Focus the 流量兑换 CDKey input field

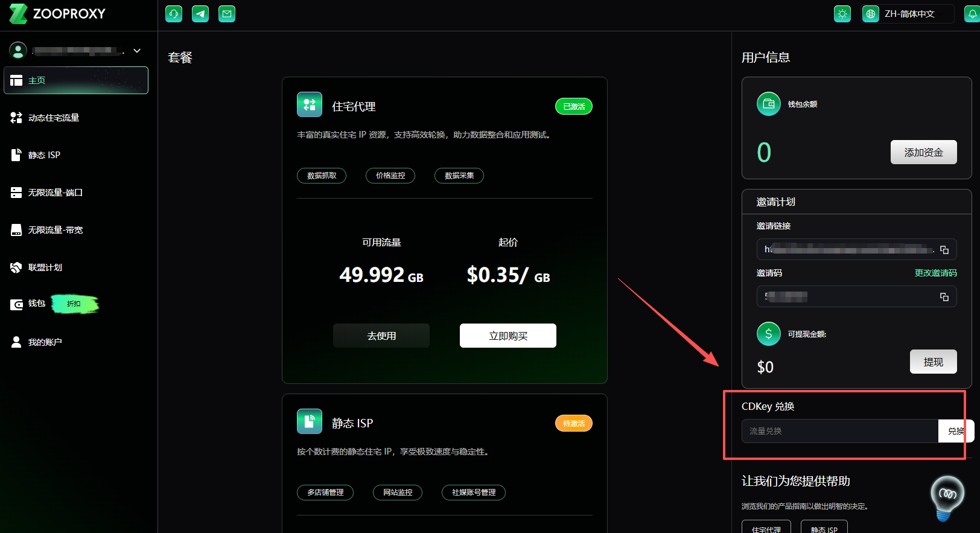(x=840, y=431)
